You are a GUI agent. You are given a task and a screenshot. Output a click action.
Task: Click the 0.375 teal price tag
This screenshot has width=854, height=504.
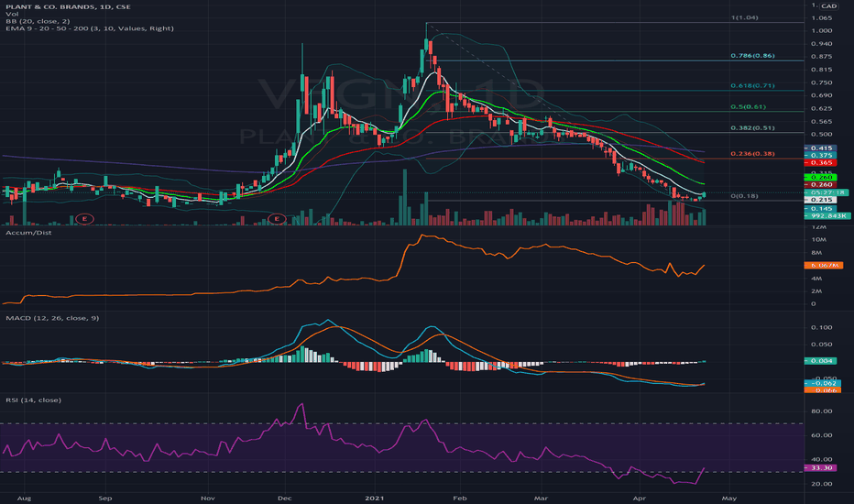tap(821, 155)
